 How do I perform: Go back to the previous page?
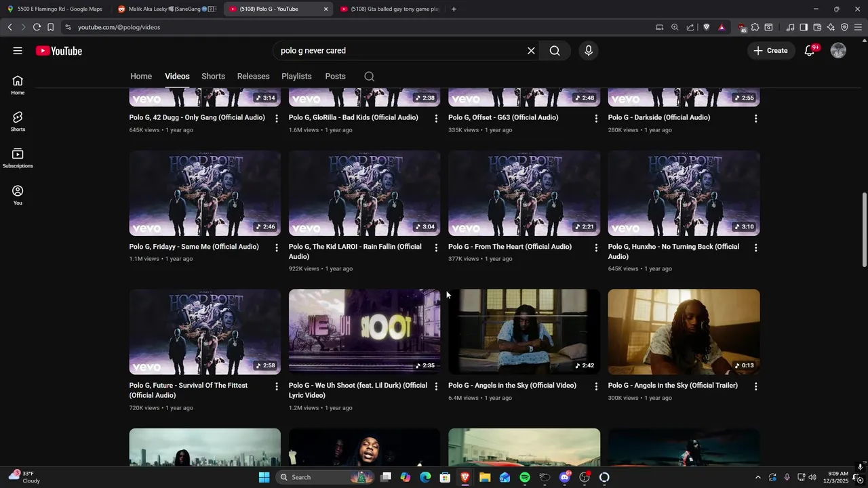point(9,27)
